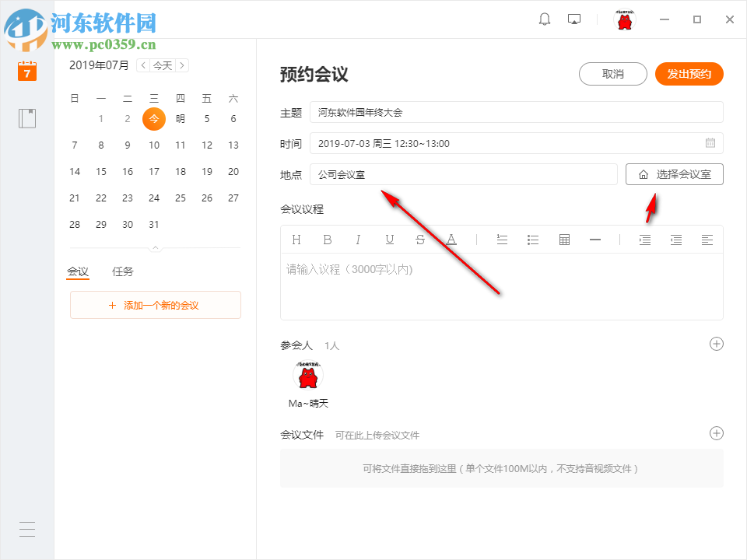Select July 18 on the calendar
Image resolution: width=747 pixels, height=560 pixels.
(x=180, y=171)
